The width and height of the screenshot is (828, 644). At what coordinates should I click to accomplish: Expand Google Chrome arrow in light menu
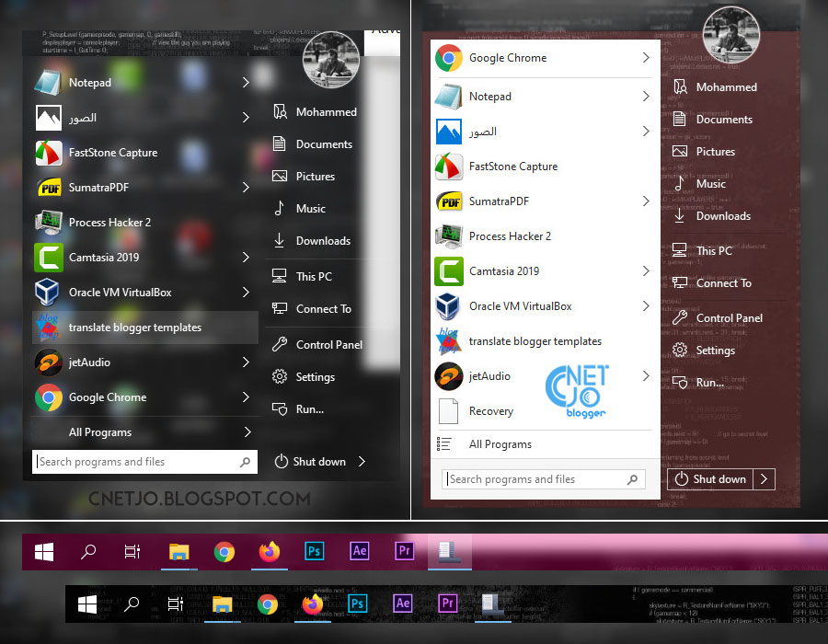tap(646, 58)
